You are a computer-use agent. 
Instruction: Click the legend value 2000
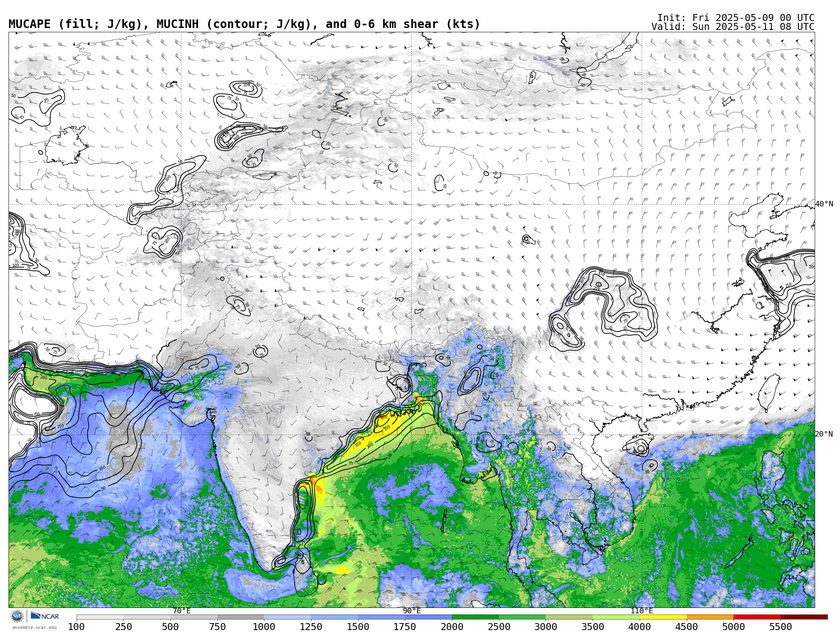[x=452, y=627]
